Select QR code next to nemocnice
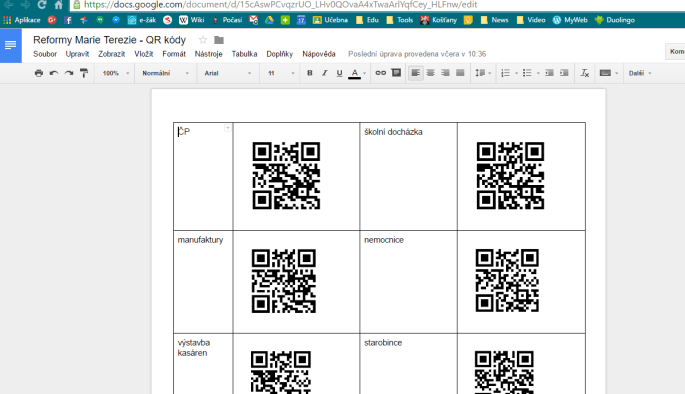The width and height of the screenshot is (685, 394). (507, 280)
